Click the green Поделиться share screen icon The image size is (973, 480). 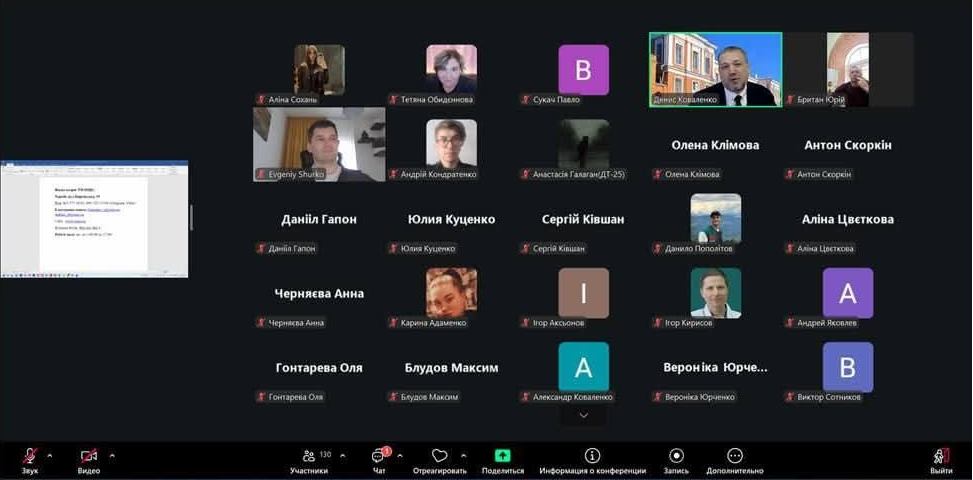(x=502, y=456)
